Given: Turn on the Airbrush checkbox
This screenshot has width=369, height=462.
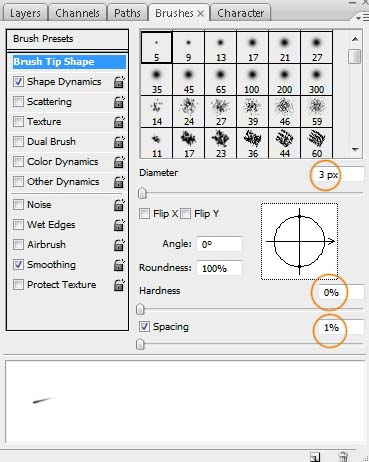Looking at the screenshot, I should pyautogui.click(x=18, y=245).
